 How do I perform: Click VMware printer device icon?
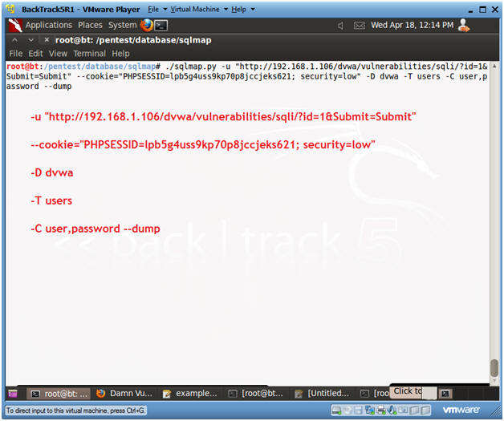[x=381, y=410]
